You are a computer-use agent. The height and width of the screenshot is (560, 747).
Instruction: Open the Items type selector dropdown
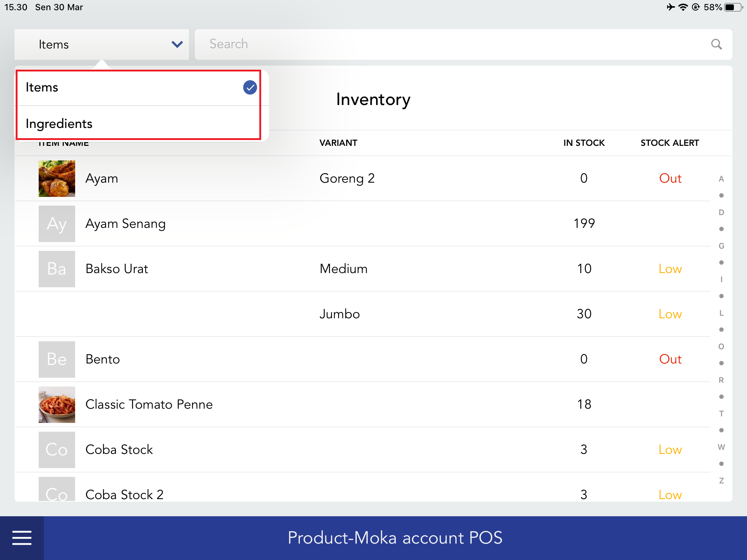coord(101,44)
